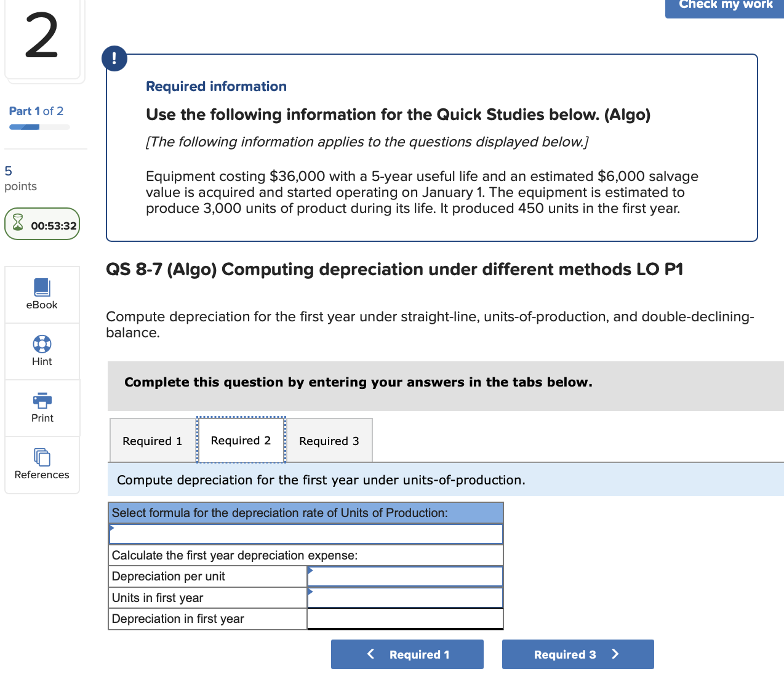
Task: Click the Check my work button
Action: click(x=724, y=5)
